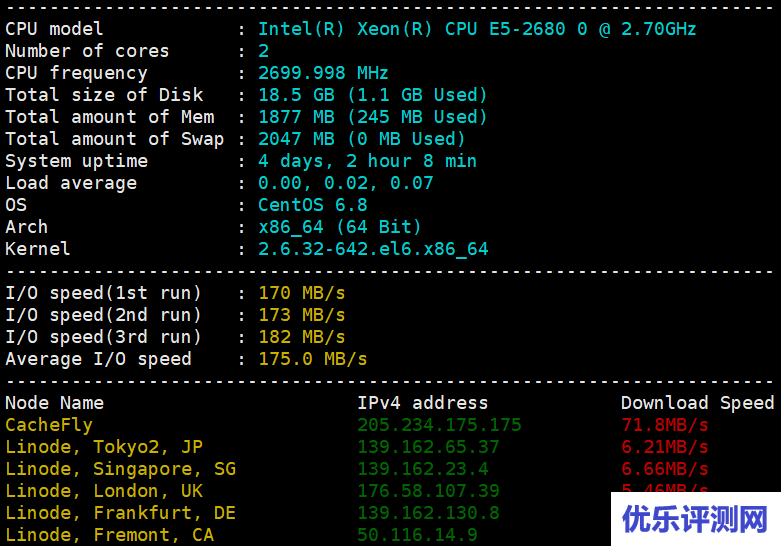Click the Frankfurt IP address 139.162.130.8
Image resolution: width=781 pixels, height=546 pixels.
pos(428,513)
